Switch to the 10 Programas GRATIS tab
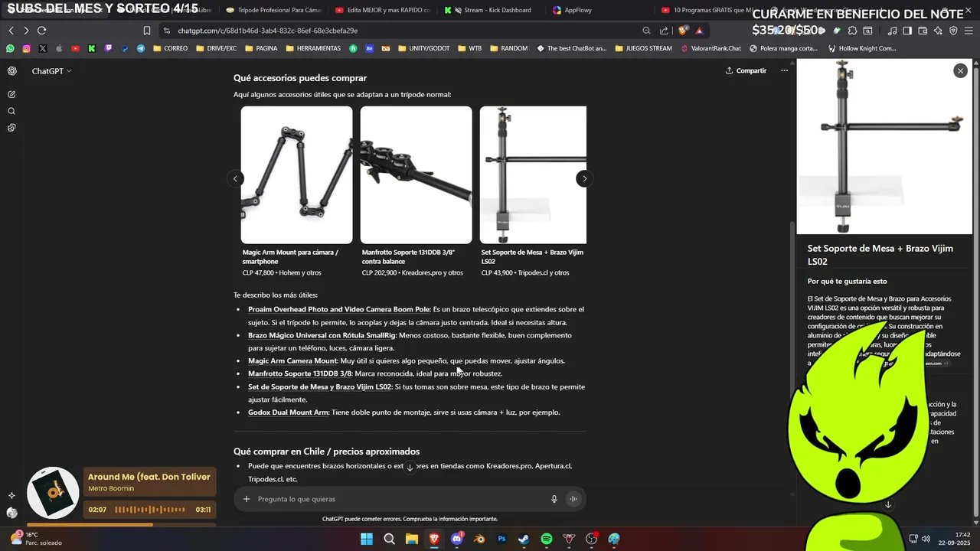 pyautogui.click(x=708, y=10)
